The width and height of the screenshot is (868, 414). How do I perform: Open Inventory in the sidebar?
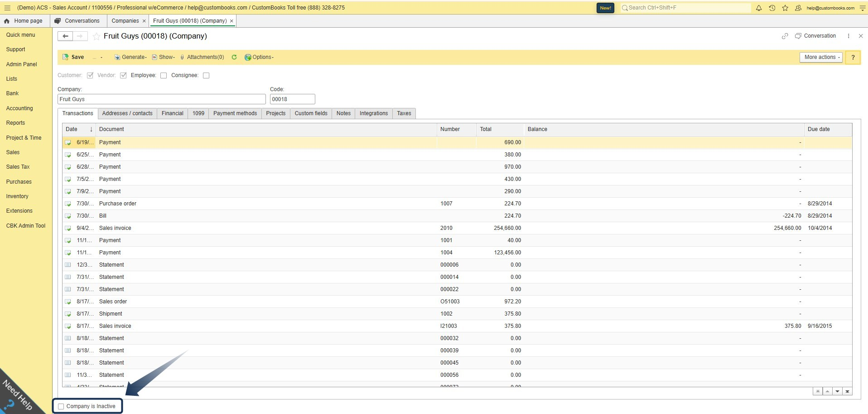[17, 196]
